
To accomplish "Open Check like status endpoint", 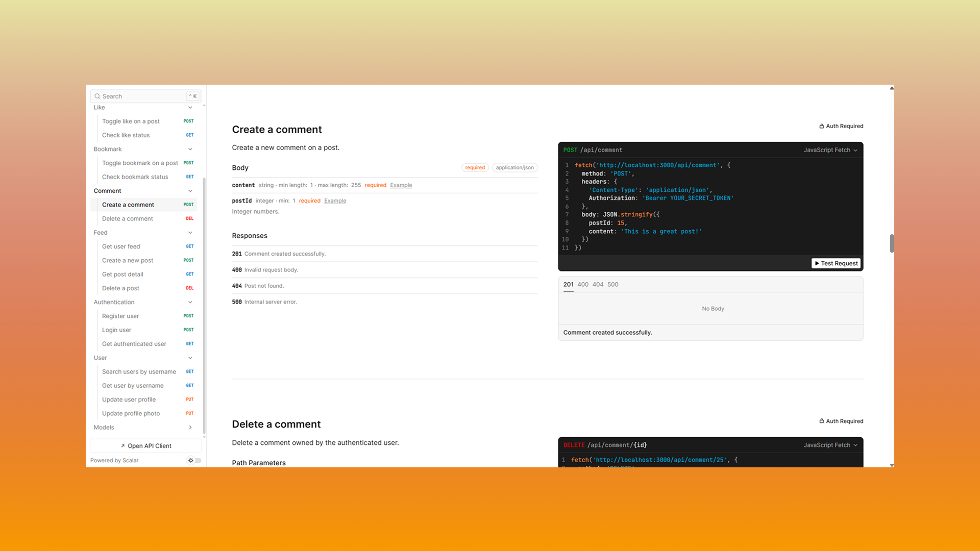I will pyautogui.click(x=144, y=135).
